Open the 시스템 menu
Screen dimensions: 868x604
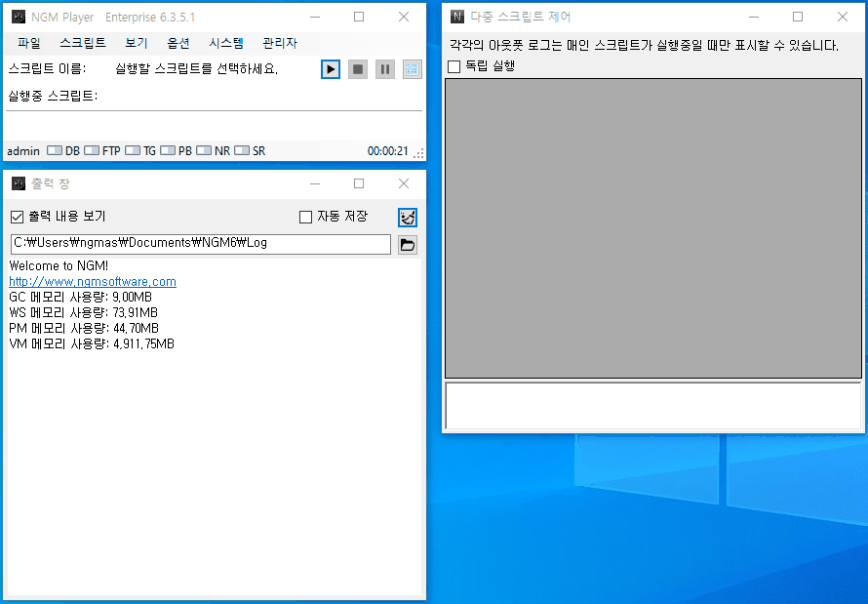point(226,43)
